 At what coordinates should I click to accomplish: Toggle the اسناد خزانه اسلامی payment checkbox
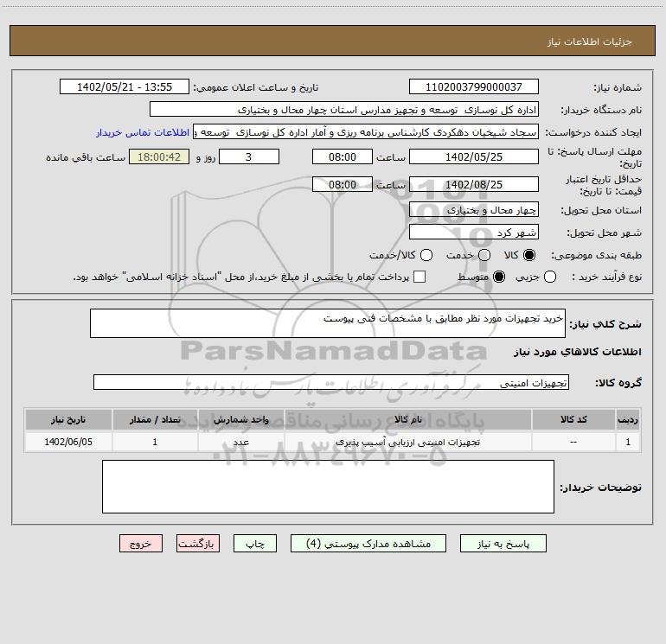tap(419, 277)
